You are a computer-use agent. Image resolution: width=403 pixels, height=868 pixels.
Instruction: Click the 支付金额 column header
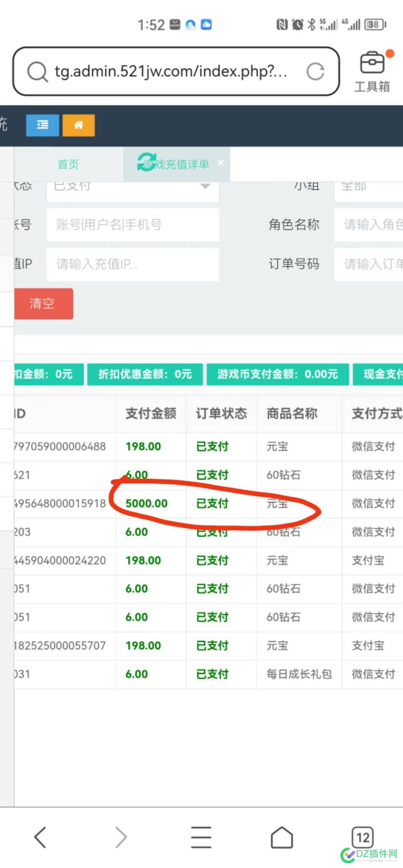coord(151,414)
